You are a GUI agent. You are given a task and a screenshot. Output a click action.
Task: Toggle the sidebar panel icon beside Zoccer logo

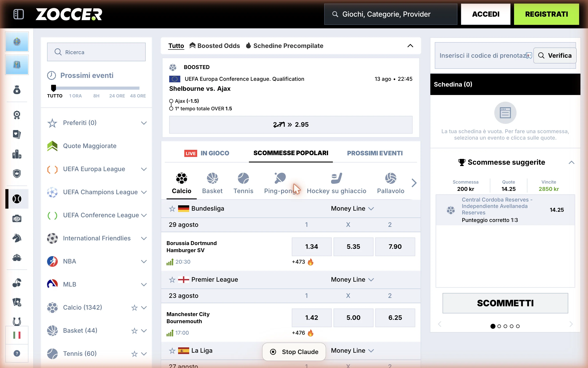point(18,14)
